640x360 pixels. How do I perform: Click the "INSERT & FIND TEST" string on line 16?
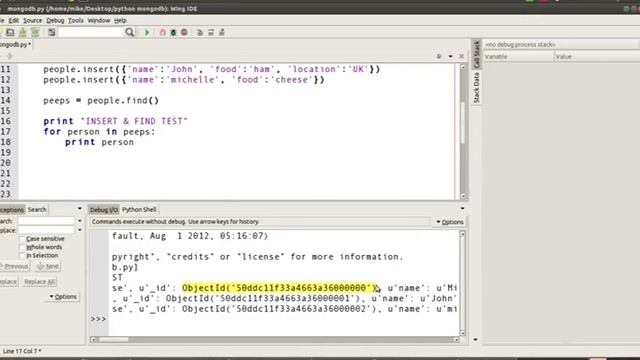(134, 121)
